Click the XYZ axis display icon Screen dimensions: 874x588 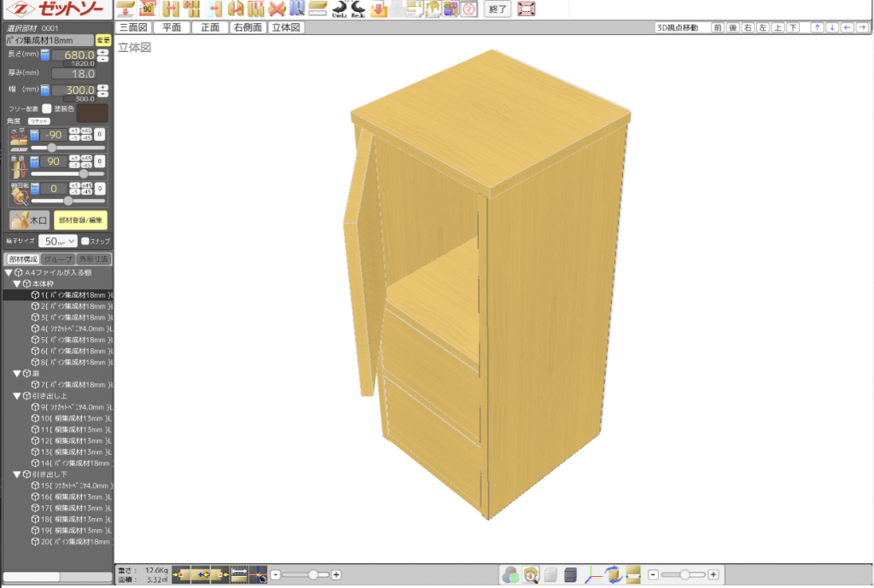(592, 574)
